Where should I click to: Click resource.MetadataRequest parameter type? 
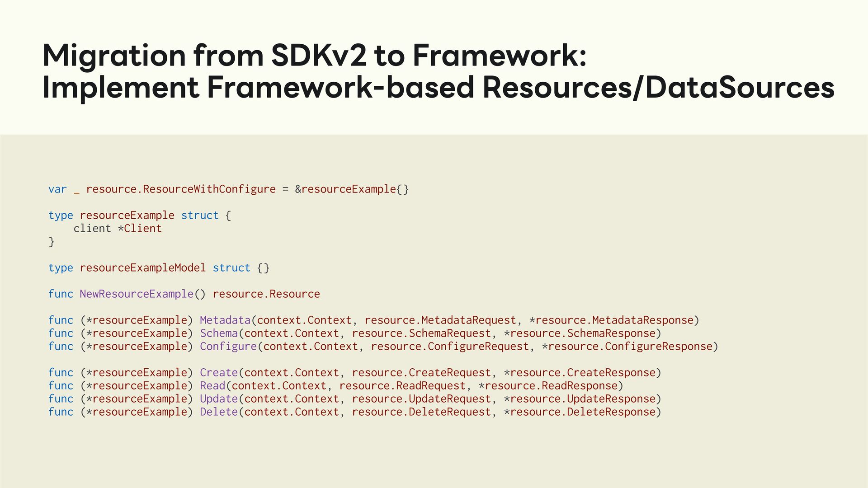pyautogui.click(x=440, y=320)
